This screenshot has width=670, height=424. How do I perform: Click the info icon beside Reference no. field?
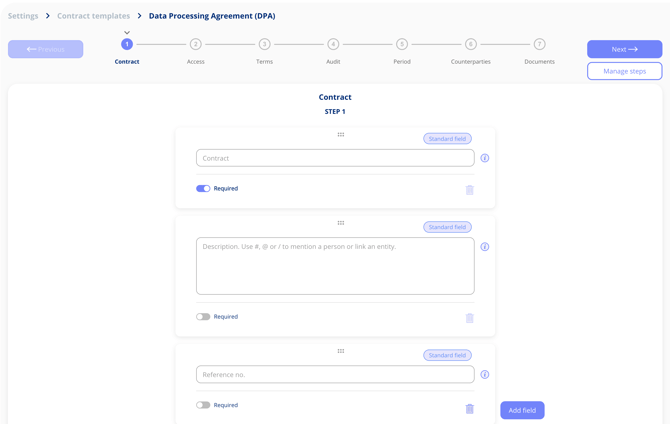coord(485,374)
